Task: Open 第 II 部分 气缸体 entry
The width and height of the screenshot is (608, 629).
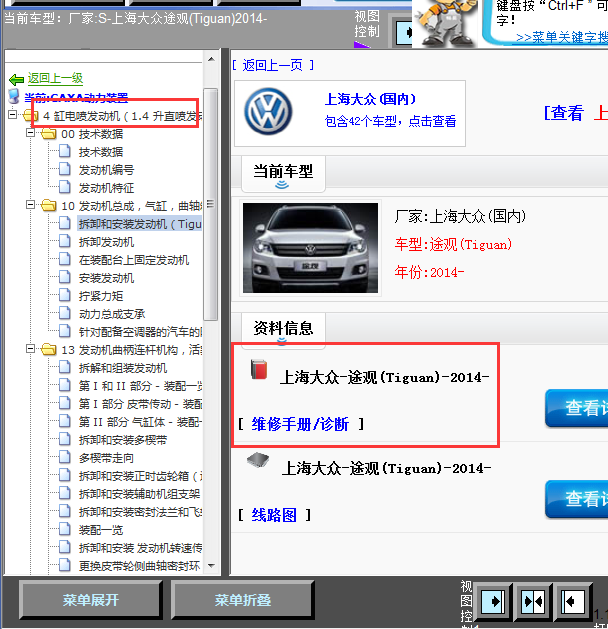Action: [x=140, y=422]
